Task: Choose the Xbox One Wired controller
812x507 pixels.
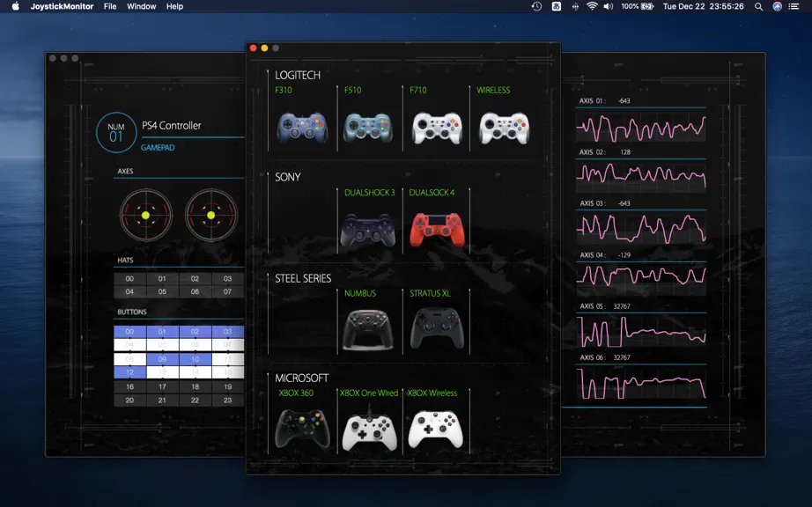Action: point(369,429)
